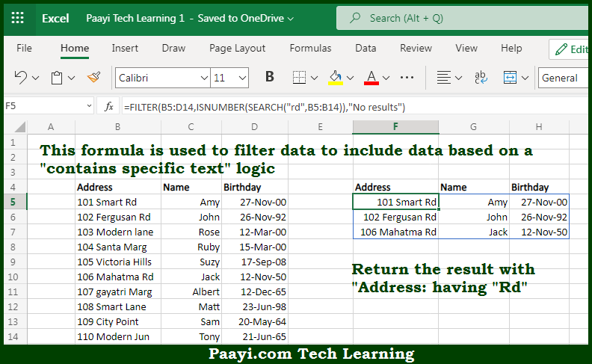Apply red font color
The height and width of the screenshot is (364, 592).
(371, 78)
